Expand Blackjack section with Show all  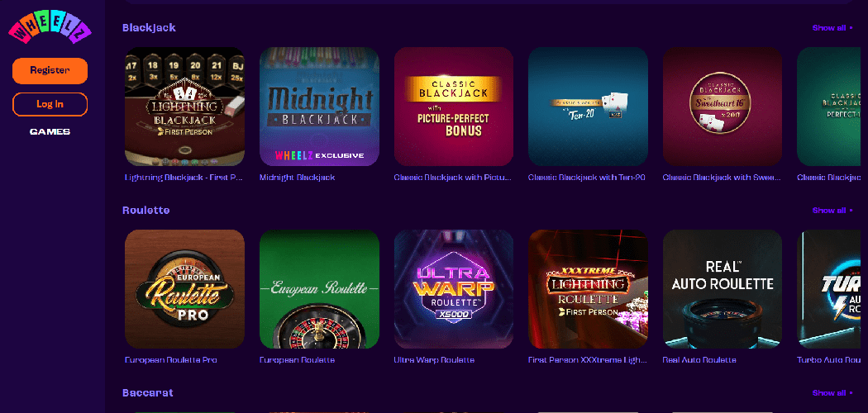pos(832,27)
